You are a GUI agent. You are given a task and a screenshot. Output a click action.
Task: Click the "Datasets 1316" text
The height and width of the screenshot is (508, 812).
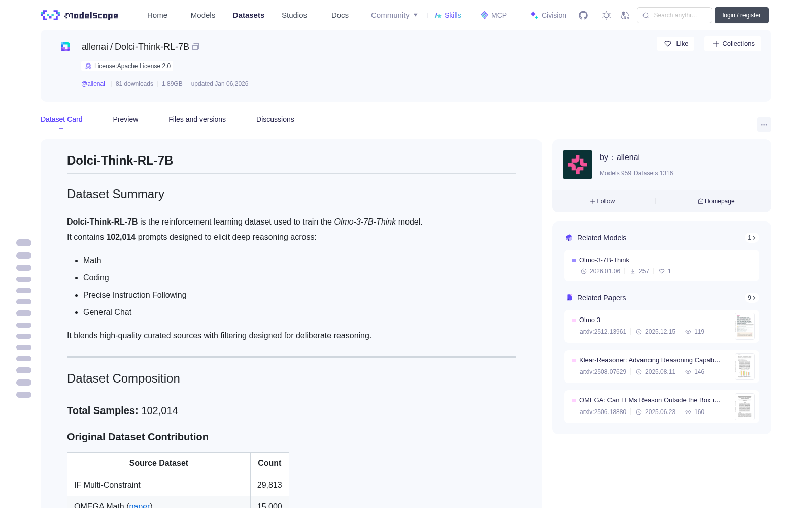[x=654, y=173]
